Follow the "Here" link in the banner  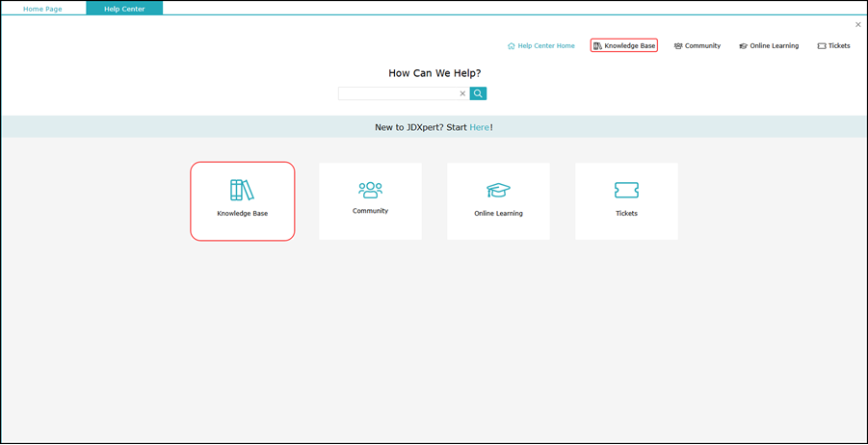pyautogui.click(x=479, y=127)
